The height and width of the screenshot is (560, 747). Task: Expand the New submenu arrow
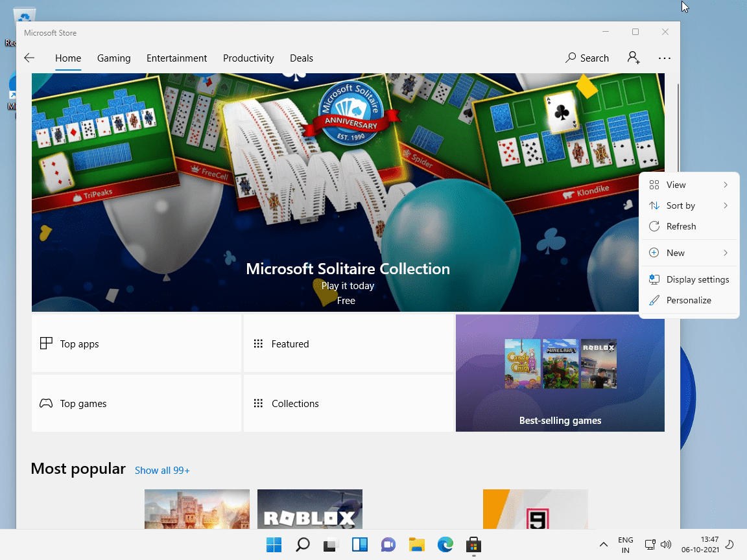click(x=726, y=252)
